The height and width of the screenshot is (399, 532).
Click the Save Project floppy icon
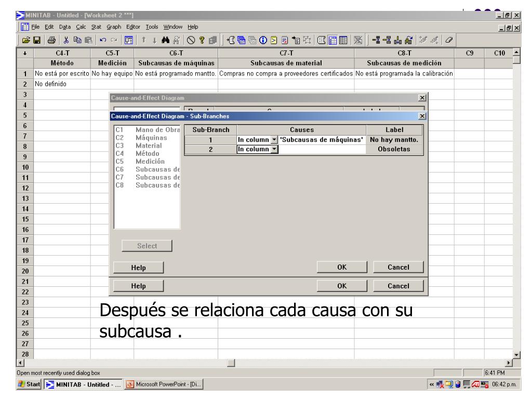tap(37, 41)
